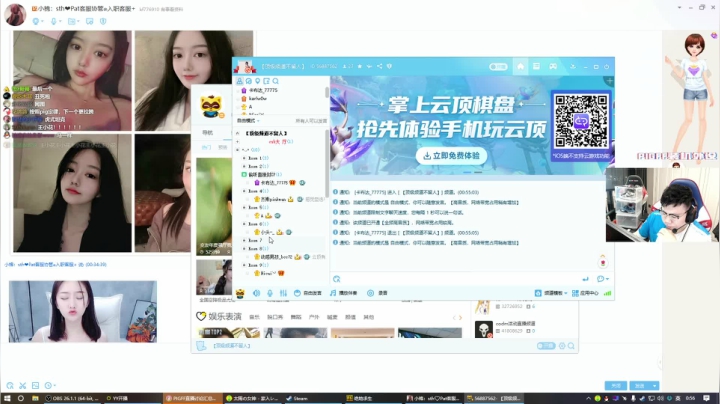Viewport: 720px width, 404px height.
Task: Expand the Room 2 sub-channel
Action: (244, 166)
